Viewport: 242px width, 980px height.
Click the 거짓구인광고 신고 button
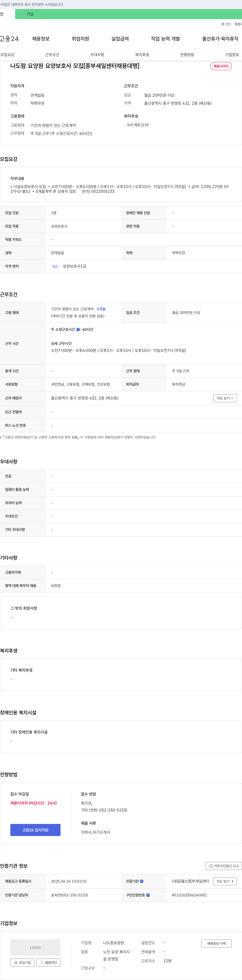pos(224,866)
